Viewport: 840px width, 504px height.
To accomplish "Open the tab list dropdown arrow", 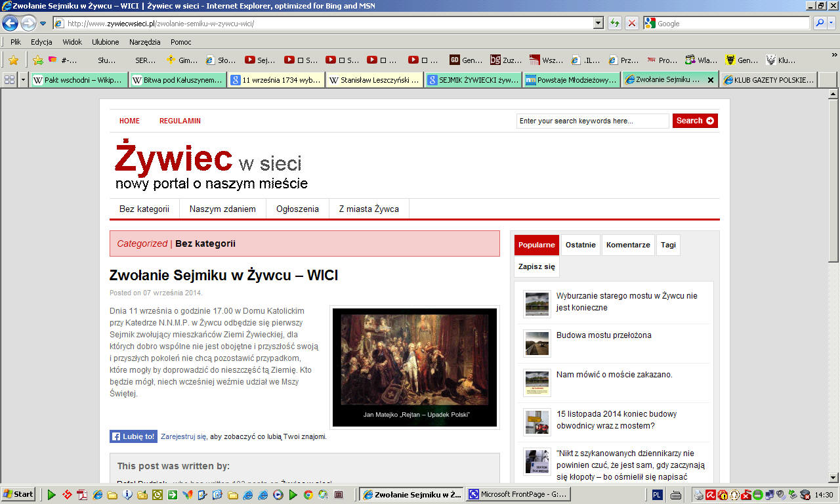I will (24, 80).
